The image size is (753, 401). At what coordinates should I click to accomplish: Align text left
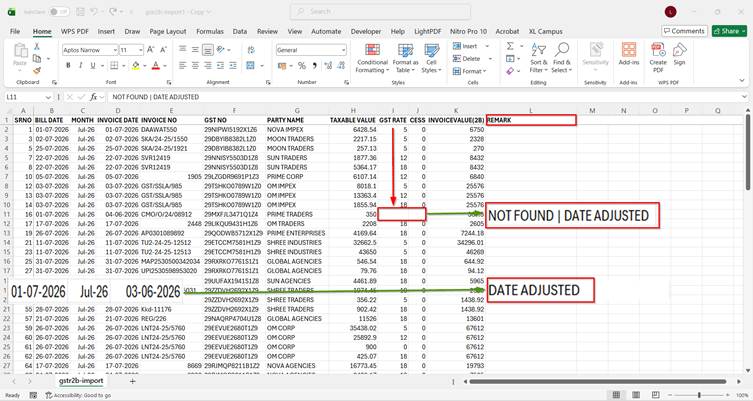click(x=182, y=65)
